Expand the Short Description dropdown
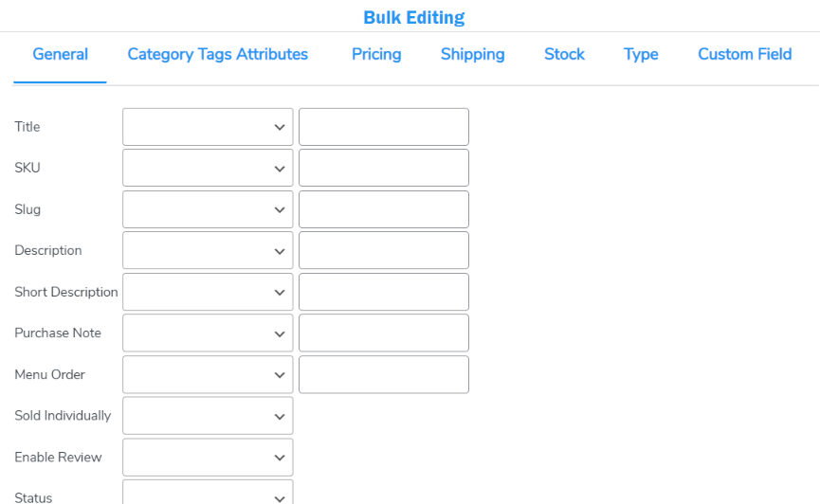Viewport: 820px width, 504px height. pos(208,292)
